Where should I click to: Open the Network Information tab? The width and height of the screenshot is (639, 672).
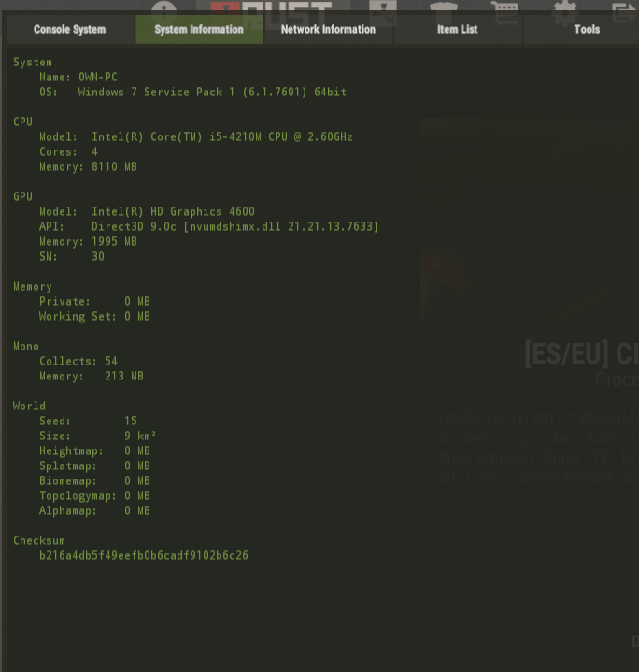[x=329, y=30]
